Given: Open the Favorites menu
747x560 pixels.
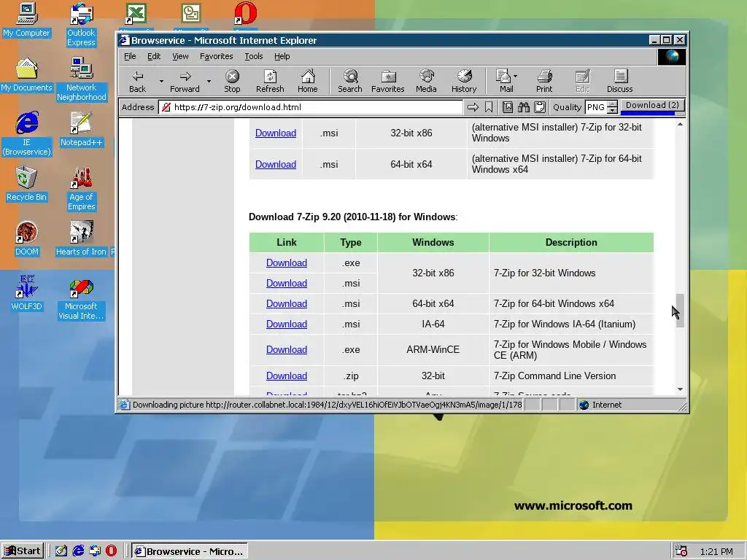Looking at the screenshot, I should click(216, 56).
